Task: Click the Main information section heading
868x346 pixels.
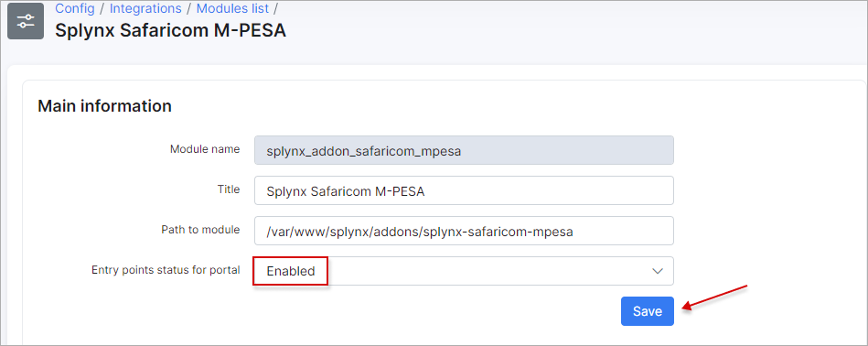Action: (104, 106)
